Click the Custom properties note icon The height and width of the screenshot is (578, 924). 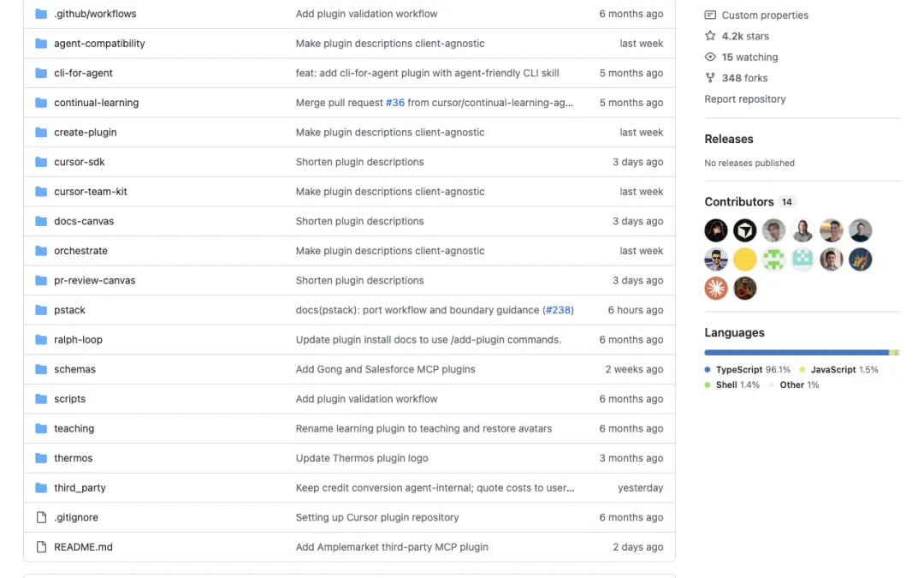click(710, 15)
